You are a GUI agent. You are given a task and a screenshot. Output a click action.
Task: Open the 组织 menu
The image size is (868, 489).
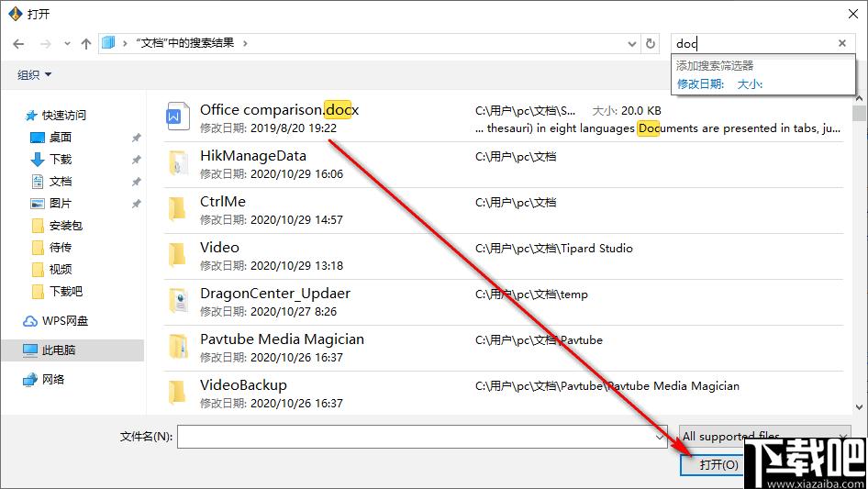coord(34,74)
